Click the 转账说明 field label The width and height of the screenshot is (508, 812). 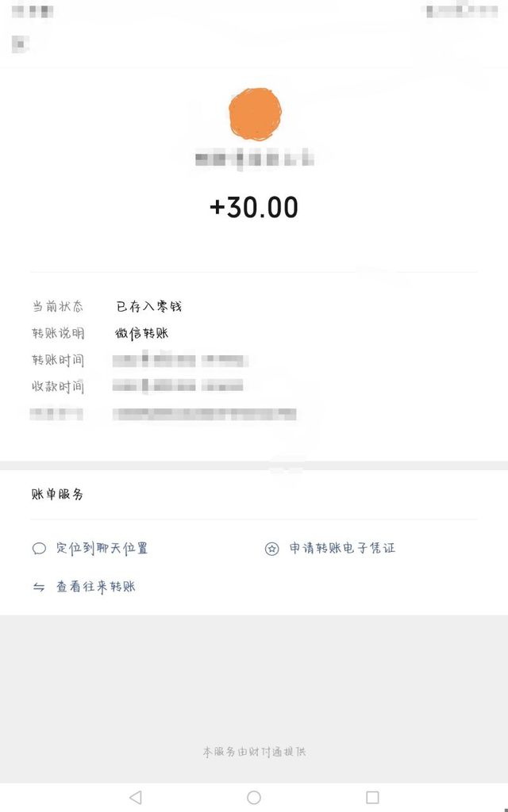click(x=58, y=333)
